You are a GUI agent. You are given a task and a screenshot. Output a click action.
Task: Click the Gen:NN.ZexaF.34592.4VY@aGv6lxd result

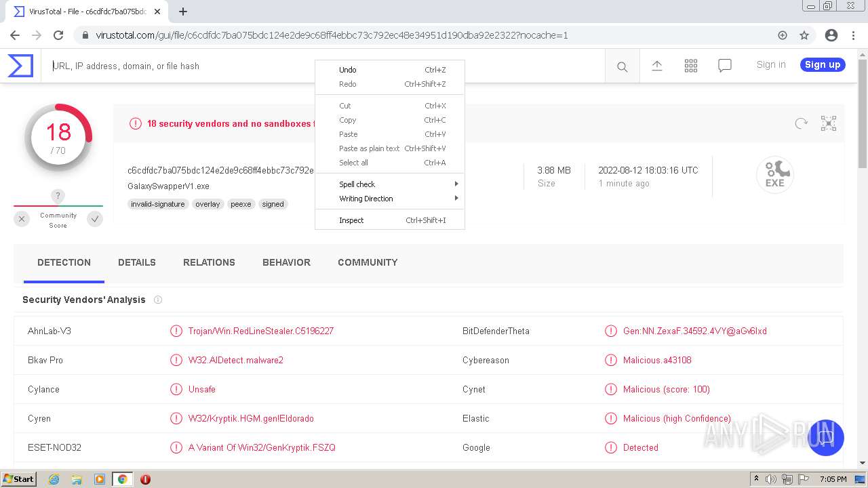point(695,331)
